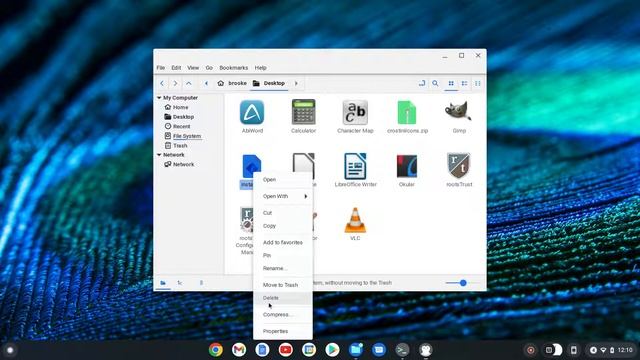
Task: Open file search with the magnifier
Action: point(436,83)
